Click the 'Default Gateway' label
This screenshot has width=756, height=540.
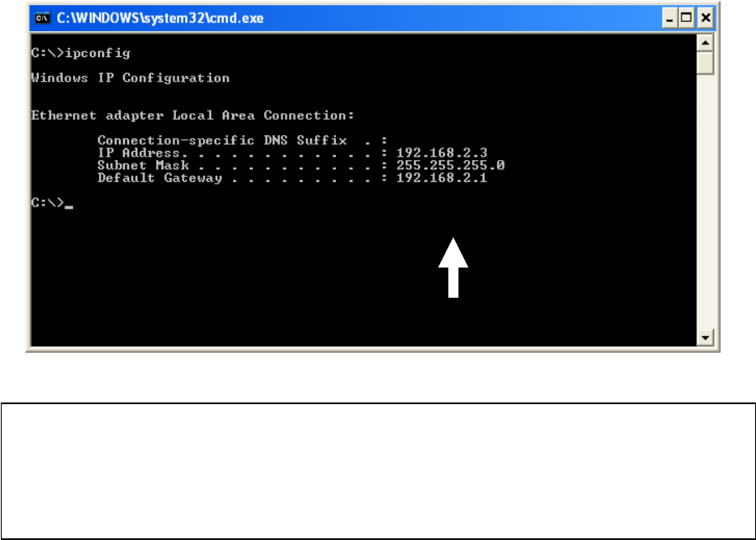pos(159,178)
